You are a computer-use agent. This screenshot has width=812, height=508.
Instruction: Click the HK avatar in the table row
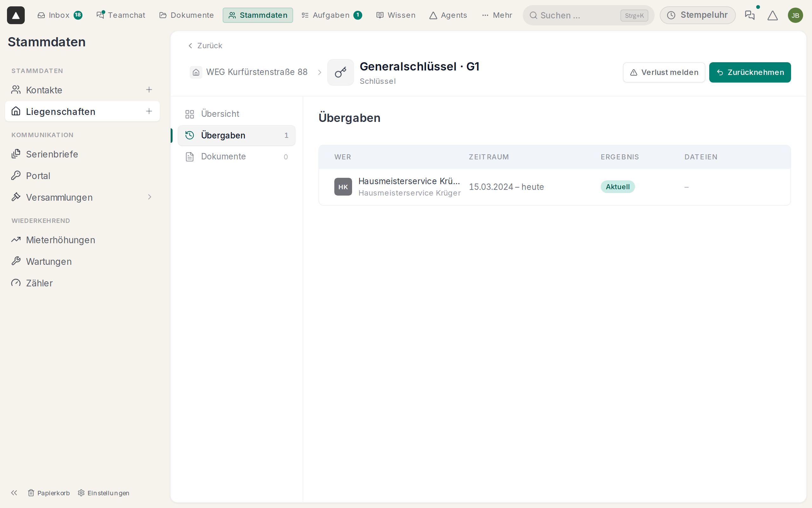coord(343,187)
